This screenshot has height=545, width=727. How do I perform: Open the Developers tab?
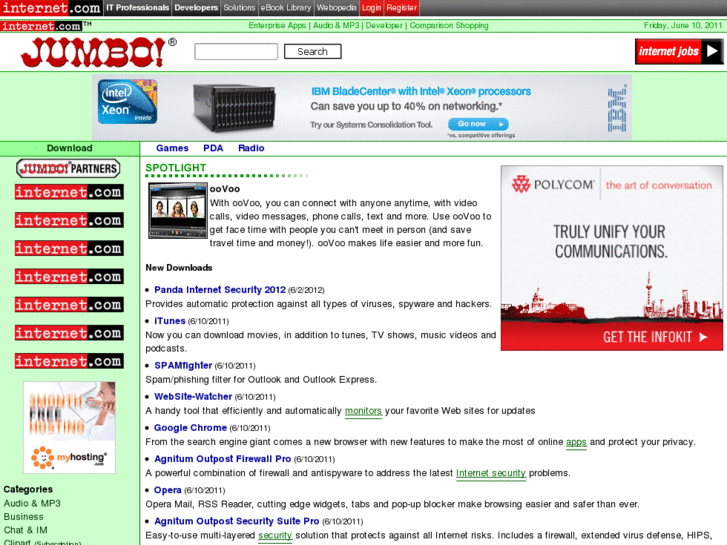[196, 8]
